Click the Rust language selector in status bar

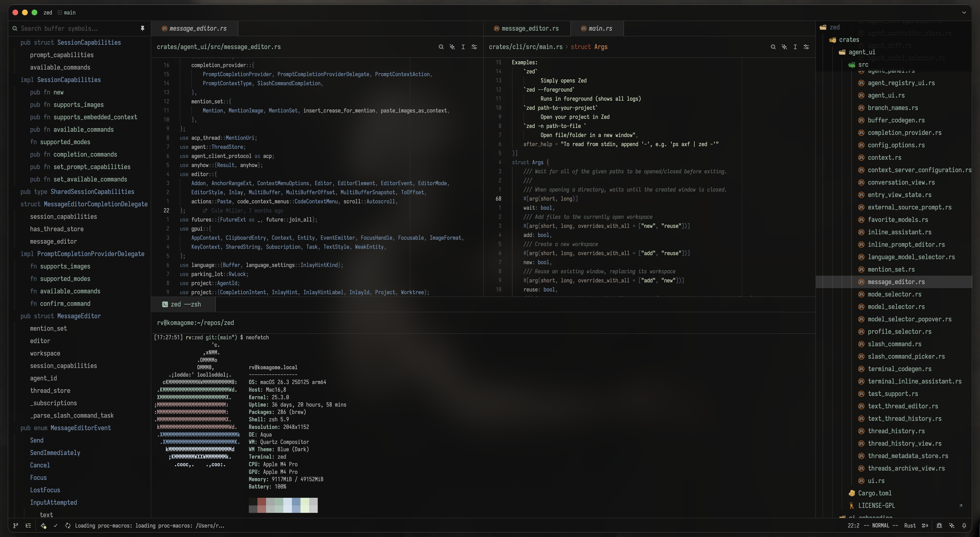point(910,526)
